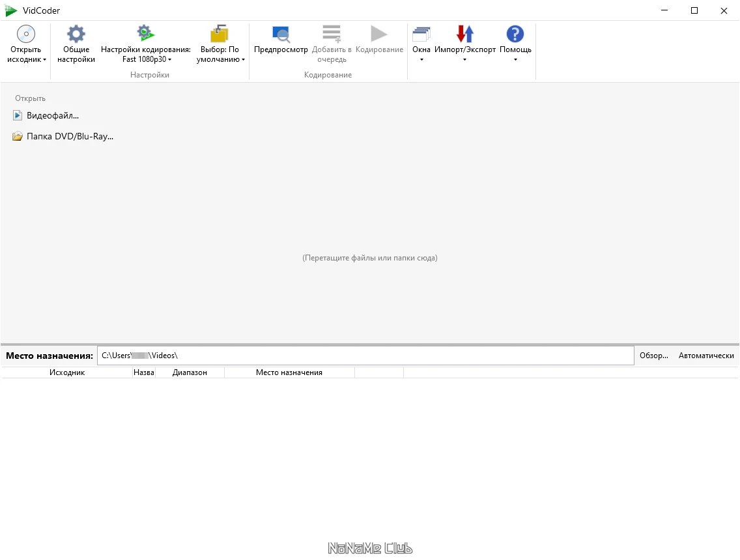Click the Encoding settings gear icon

coord(145,33)
